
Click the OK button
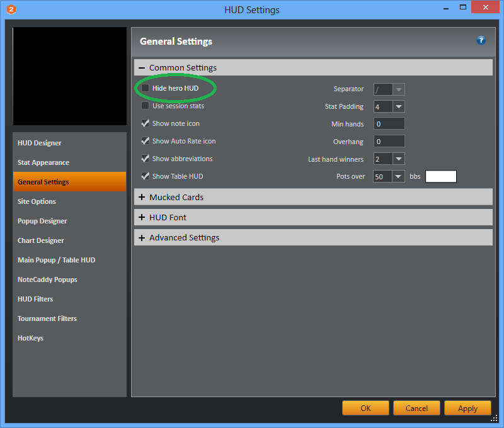pos(366,408)
